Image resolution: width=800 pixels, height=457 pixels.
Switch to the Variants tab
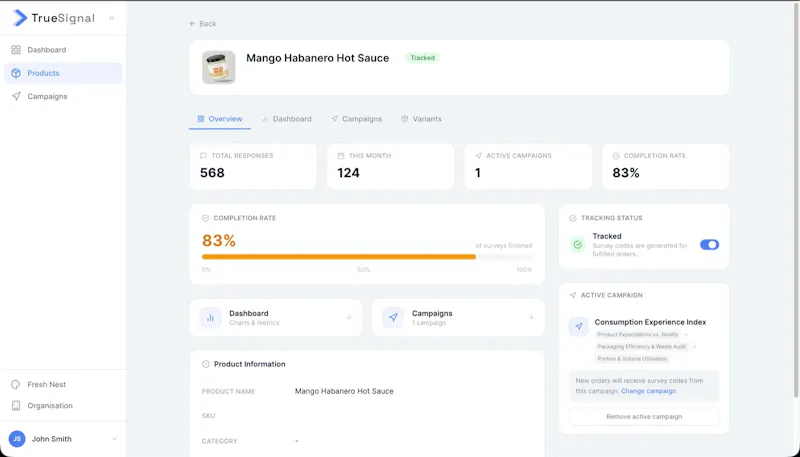point(421,119)
